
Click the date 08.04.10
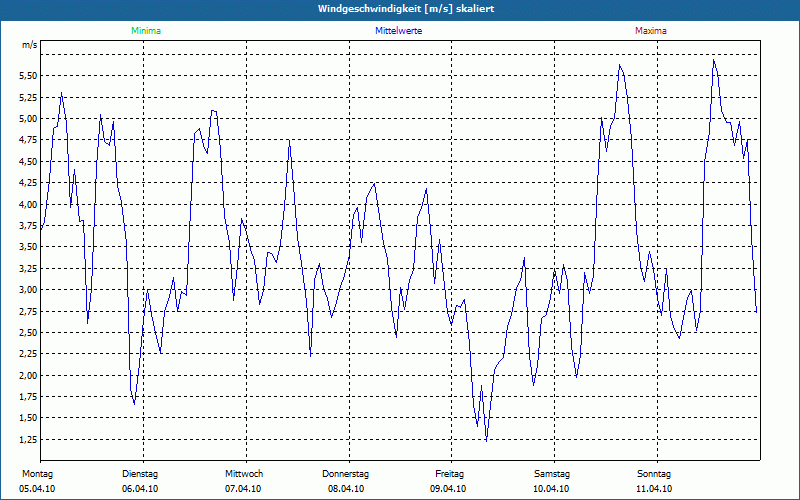tap(346, 489)
